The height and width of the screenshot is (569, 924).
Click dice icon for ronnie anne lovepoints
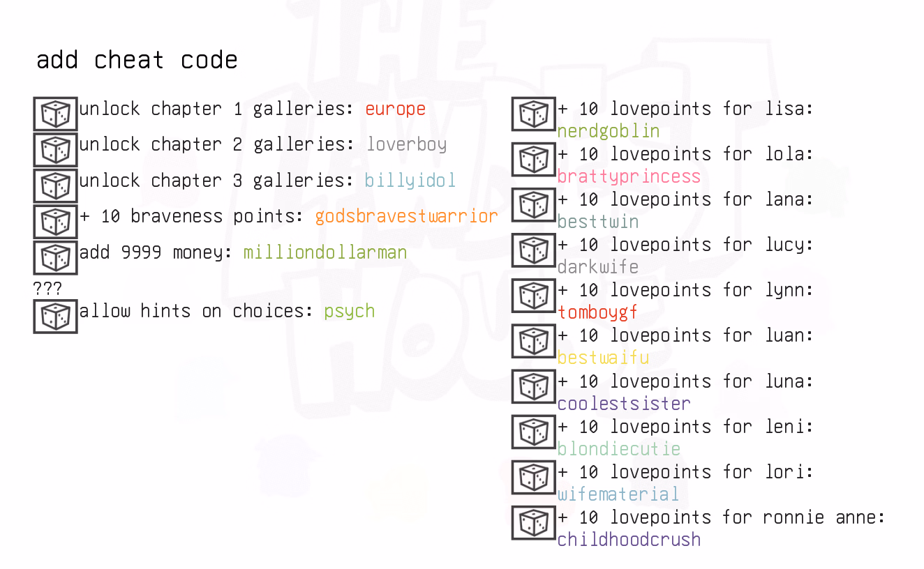click(x=533, y=522)
